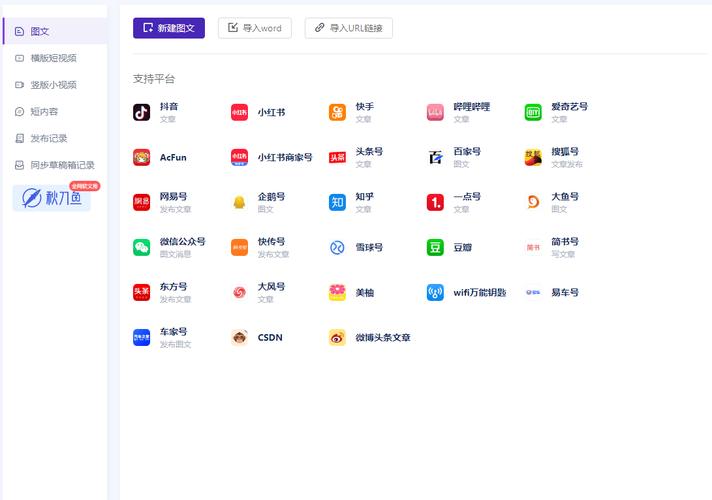Open 发布记录 in the sidebar
This screenshot has width=712, height=500.
point(55,139)
